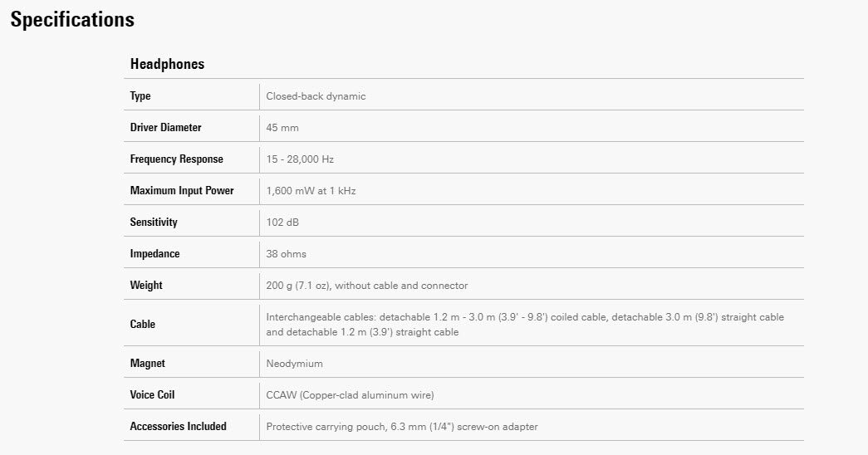Click the Headphones section heading
This screenshot has width=868, height=455.
[x=167, y=64]
